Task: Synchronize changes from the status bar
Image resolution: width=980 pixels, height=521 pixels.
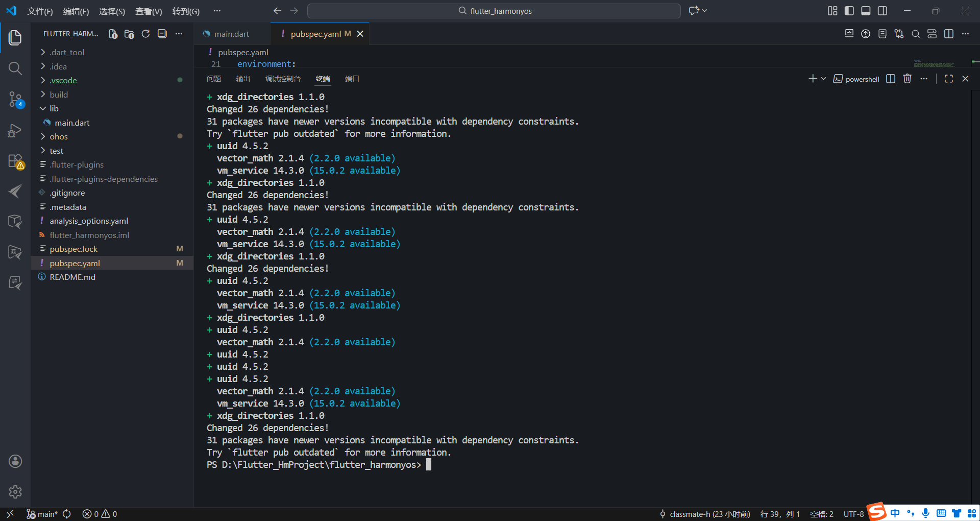Action: tap(67, 514)
